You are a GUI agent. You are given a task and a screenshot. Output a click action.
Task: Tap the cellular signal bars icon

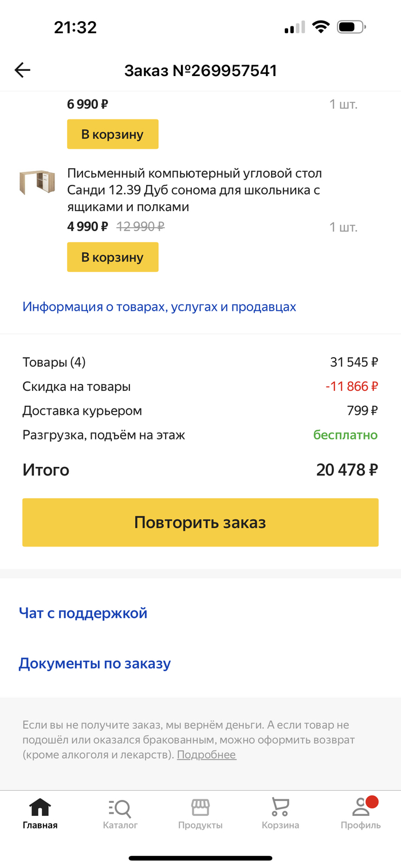point(294,27)
